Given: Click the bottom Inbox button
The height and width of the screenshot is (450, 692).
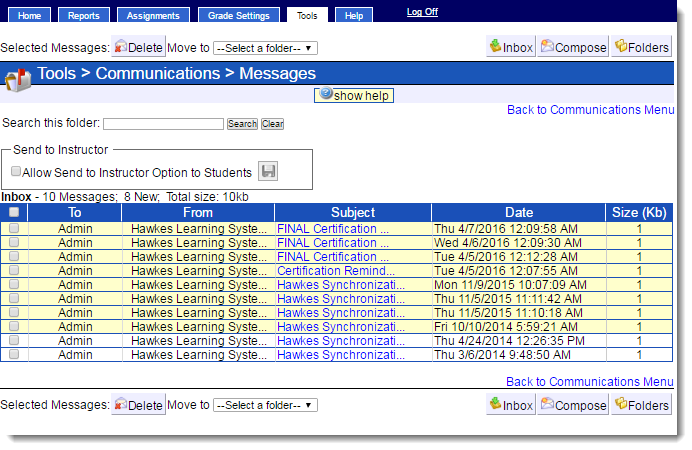Looking at the screenshot, I should click(x=511, y=405).
